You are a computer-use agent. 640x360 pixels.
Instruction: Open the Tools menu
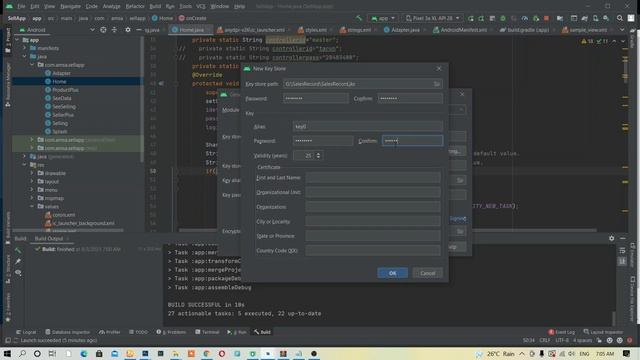(185, 7)
